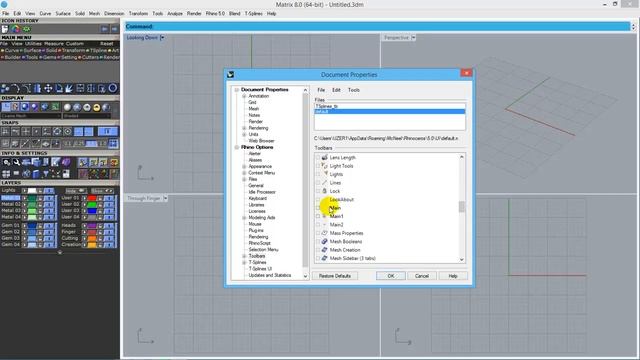The height and width of the screenshot is (360, 640).
Task: Select Toolbars in Rhino Options tree
Action: tap(257, 256)
